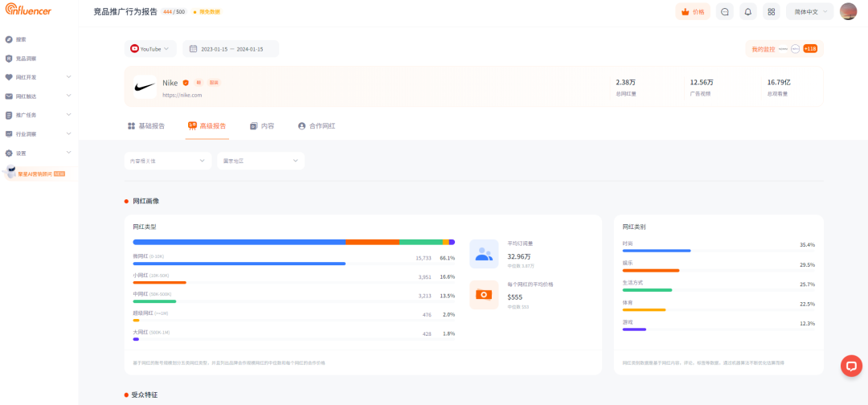
Task: Click the orange 小网红 progress bar
Action: point(159,283)
